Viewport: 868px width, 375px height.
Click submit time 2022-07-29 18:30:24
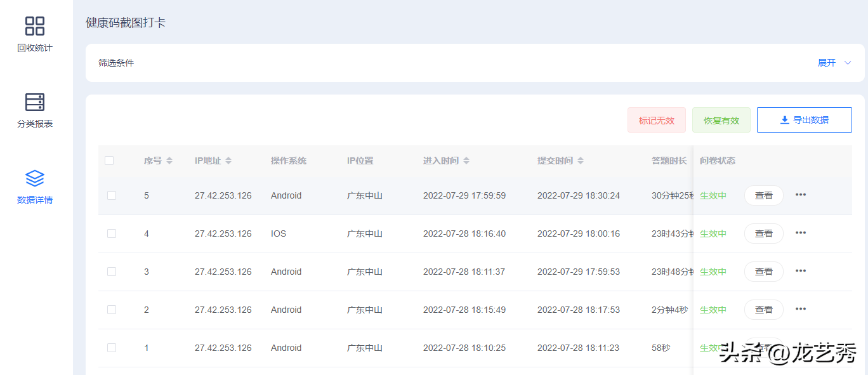click(579, 195)
